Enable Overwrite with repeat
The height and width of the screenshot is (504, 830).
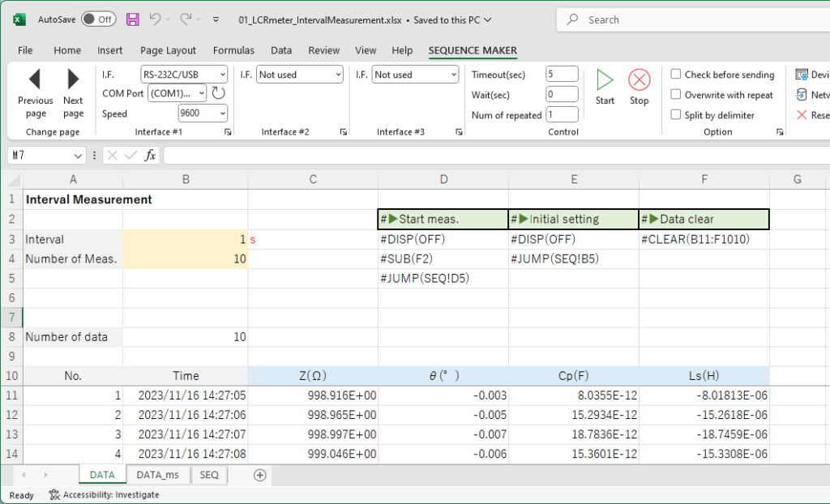675,94
